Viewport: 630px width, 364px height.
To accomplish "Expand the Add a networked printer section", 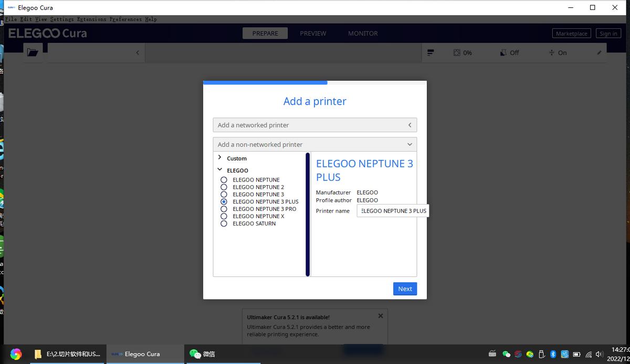I will tap(315, 125).
